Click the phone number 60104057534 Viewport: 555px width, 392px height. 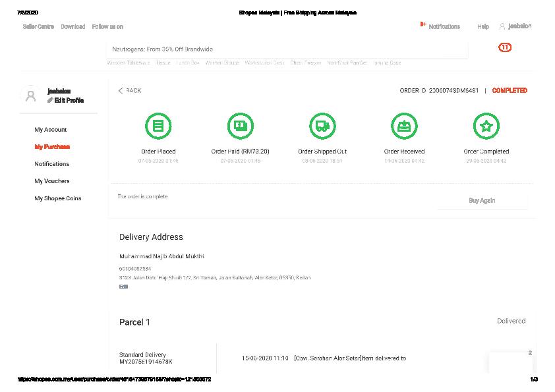point(135,269)
